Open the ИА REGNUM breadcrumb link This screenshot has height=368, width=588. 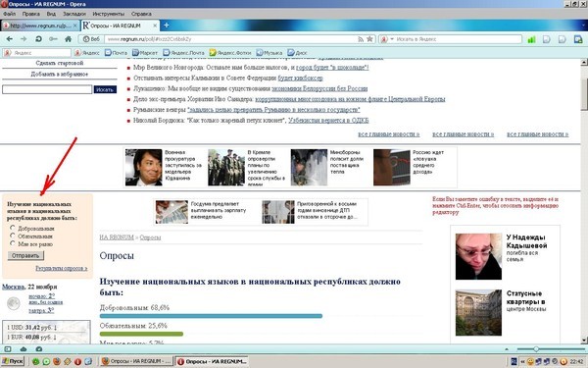click(x=117, y=237)
